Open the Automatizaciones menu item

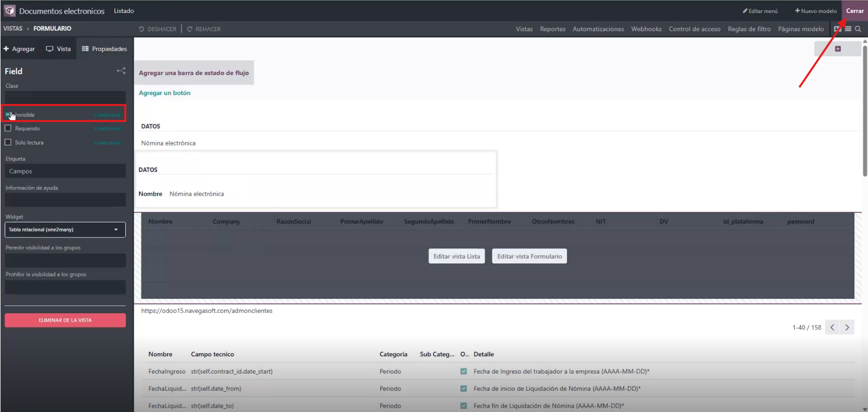click(598, 29)
